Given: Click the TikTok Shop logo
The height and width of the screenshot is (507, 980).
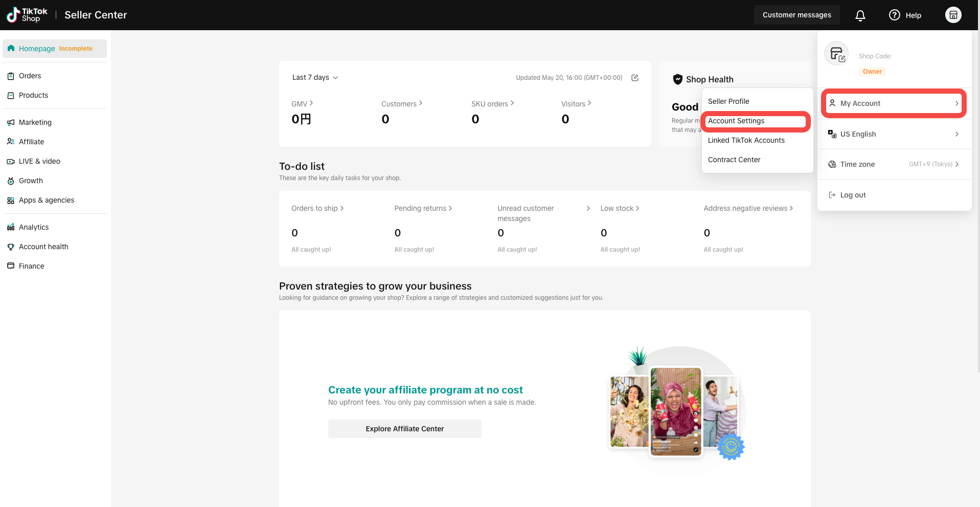Looking at the screenshot, I should click(x=27, y=15).
